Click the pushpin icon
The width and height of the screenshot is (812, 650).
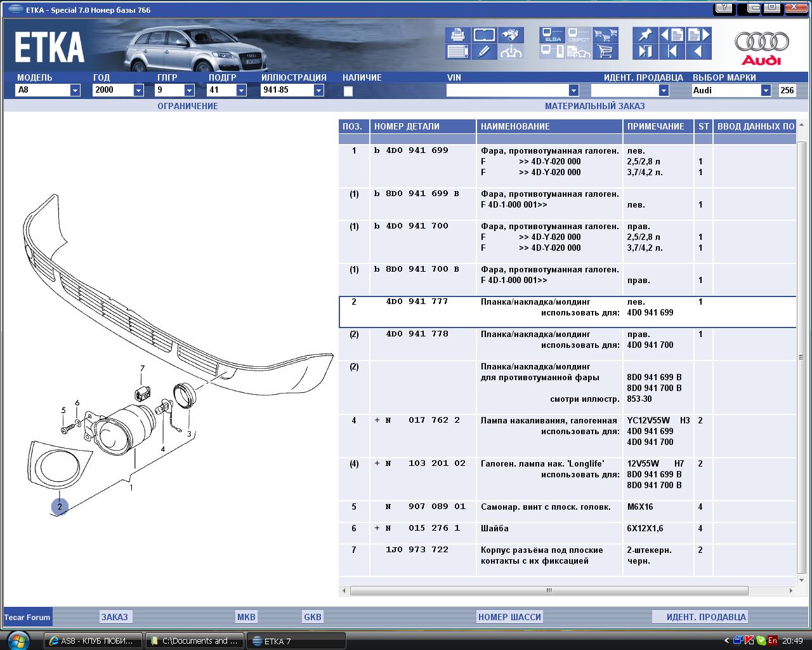[645, 35]
